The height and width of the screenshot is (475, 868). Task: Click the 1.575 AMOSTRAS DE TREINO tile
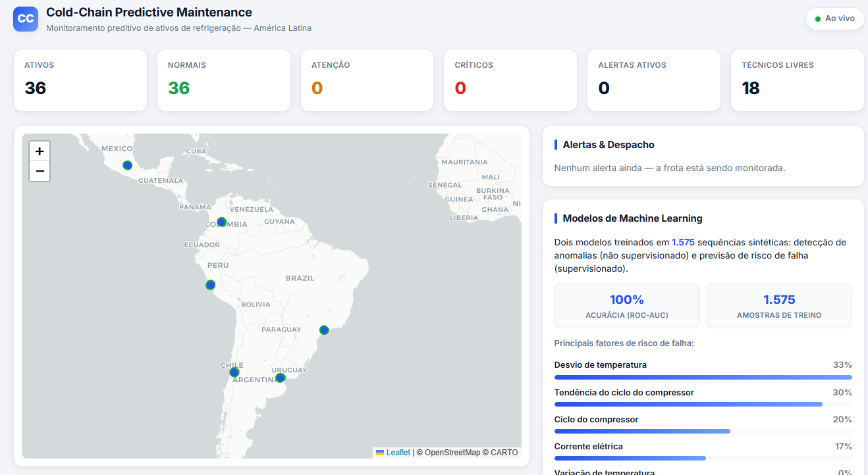779,306
